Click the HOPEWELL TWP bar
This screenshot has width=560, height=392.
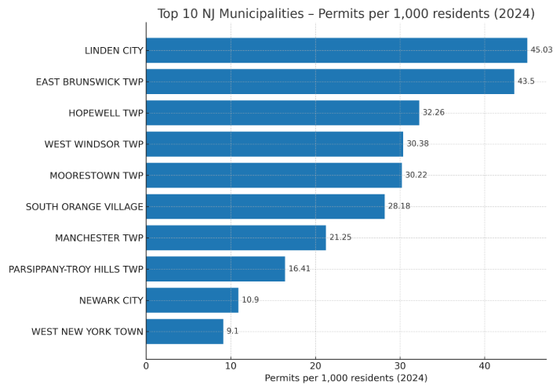click(282, 113)
